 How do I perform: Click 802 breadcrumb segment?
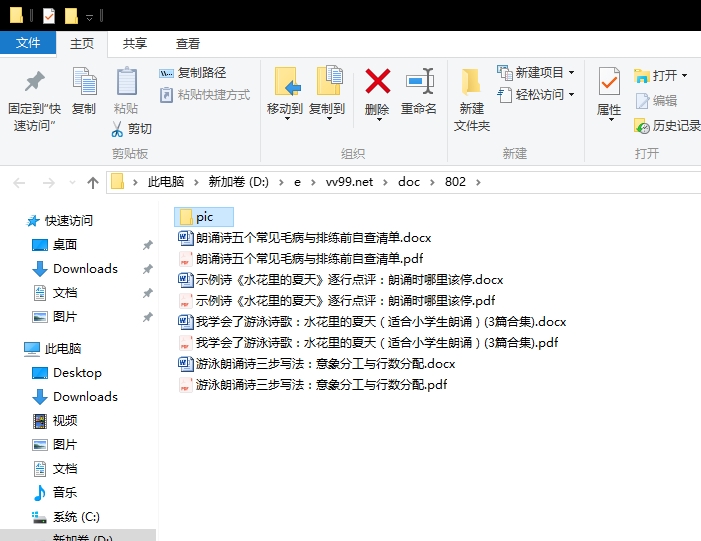pyautogui.click(x=455, y=182)
